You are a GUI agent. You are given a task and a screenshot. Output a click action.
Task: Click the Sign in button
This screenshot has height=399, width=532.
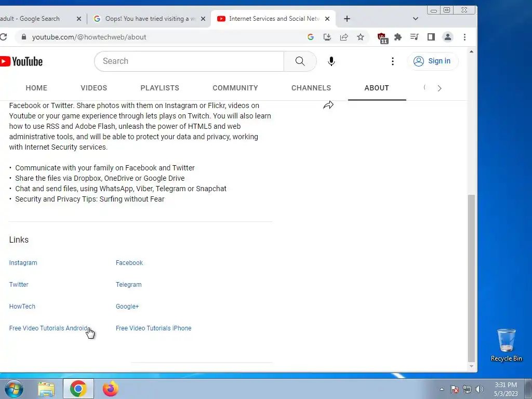pos(433,61)
